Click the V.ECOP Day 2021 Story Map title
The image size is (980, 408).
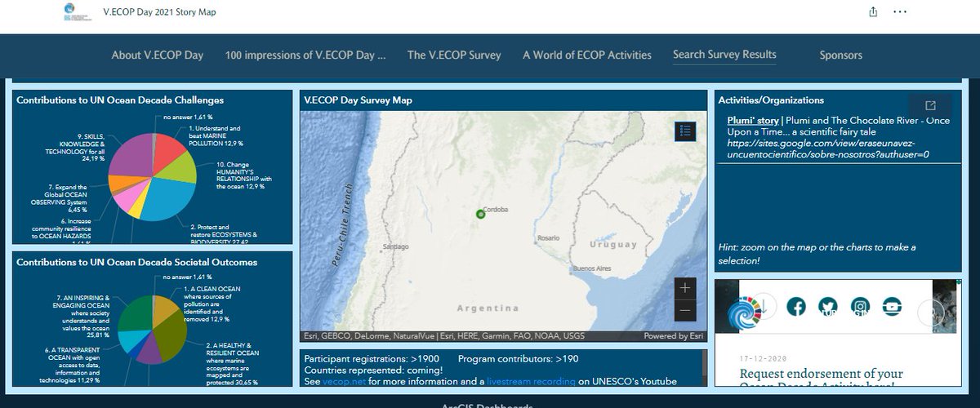(x=160, y=12)
